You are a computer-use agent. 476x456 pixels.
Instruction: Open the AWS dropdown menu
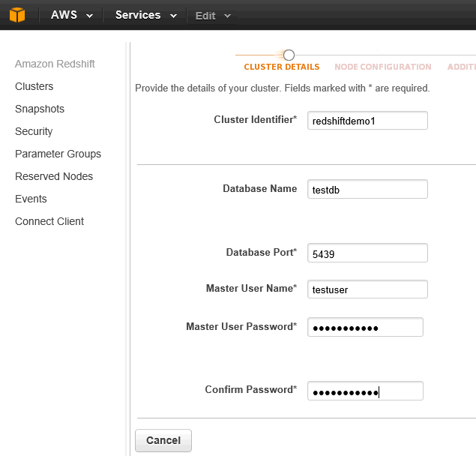coord(71,15)
